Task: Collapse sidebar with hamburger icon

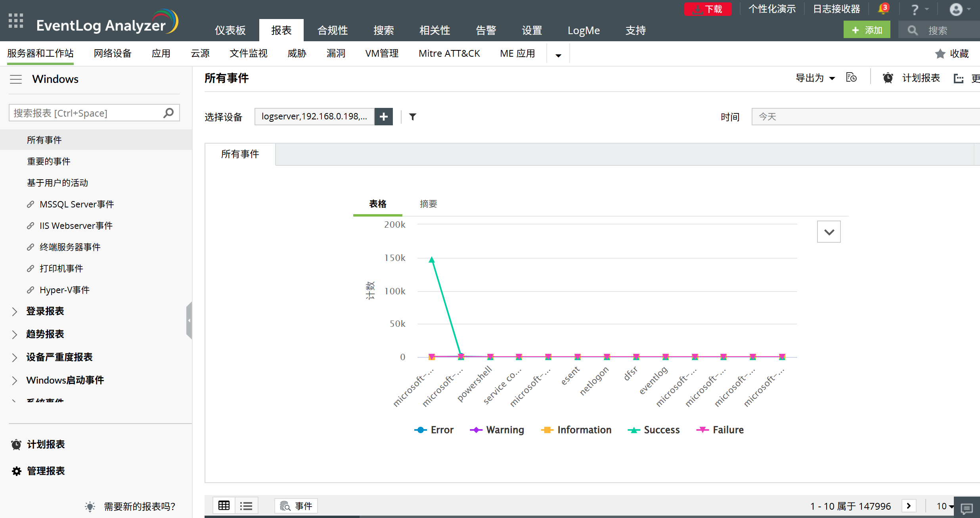Action: point(16,79)
